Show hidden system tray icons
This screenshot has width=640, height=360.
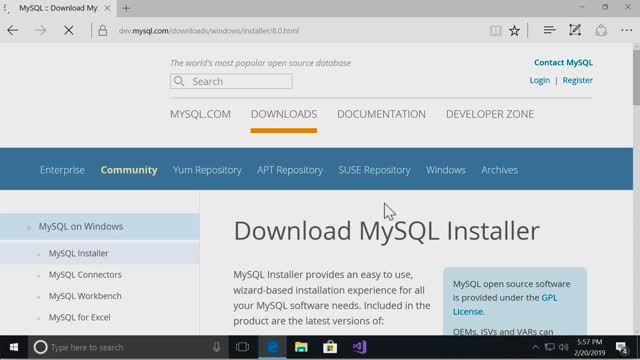pyautogui.click(x=535, y=347)
